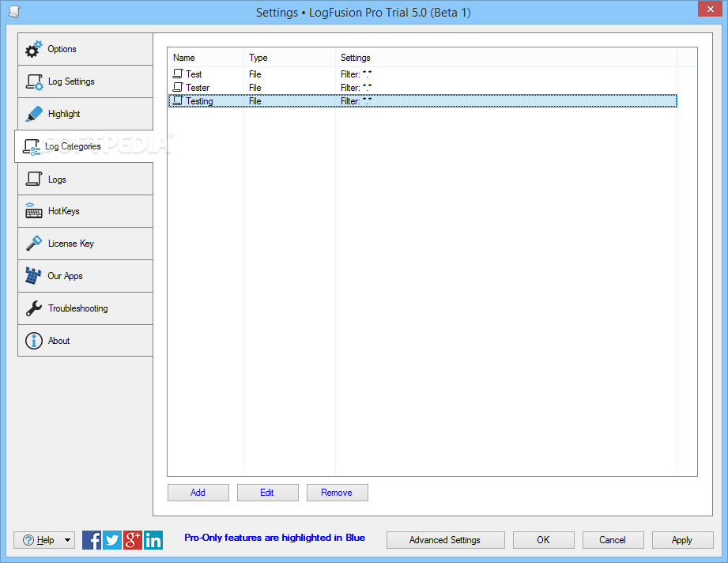This screenshot has height=563, width=728.
Task: Open the Our Apps tab
Action: (x=85, y=277)
